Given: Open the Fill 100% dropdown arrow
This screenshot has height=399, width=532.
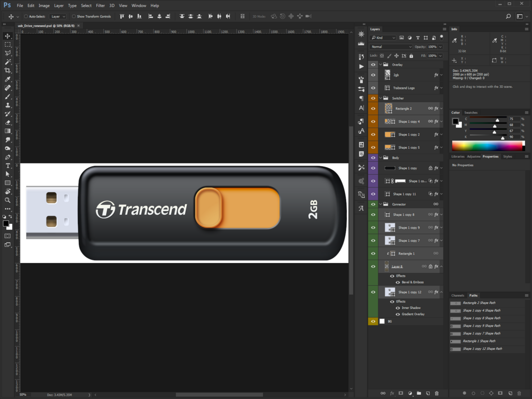Looking at the screenshot, I should tap(440, 56).
